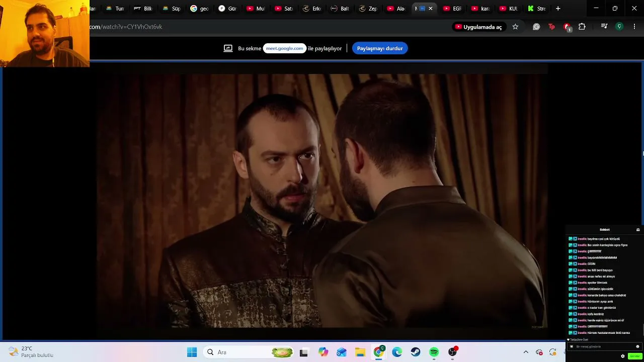Click the page URL in the address bar
644x362 pixels.
point(126,27)
